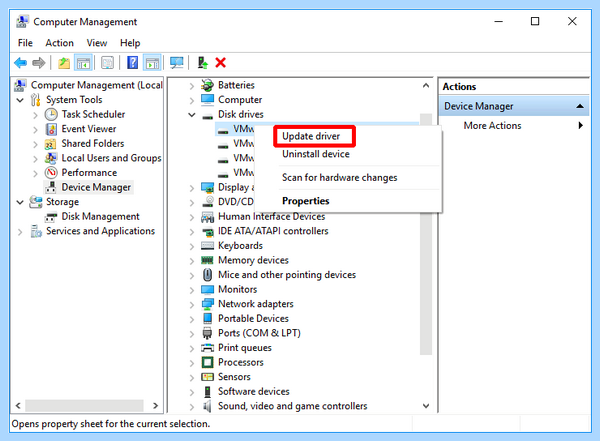This screenshot has width=600, height=441.
Task: Click the Processors square icon
Action: pyautogui.click(x=207, y=362)
